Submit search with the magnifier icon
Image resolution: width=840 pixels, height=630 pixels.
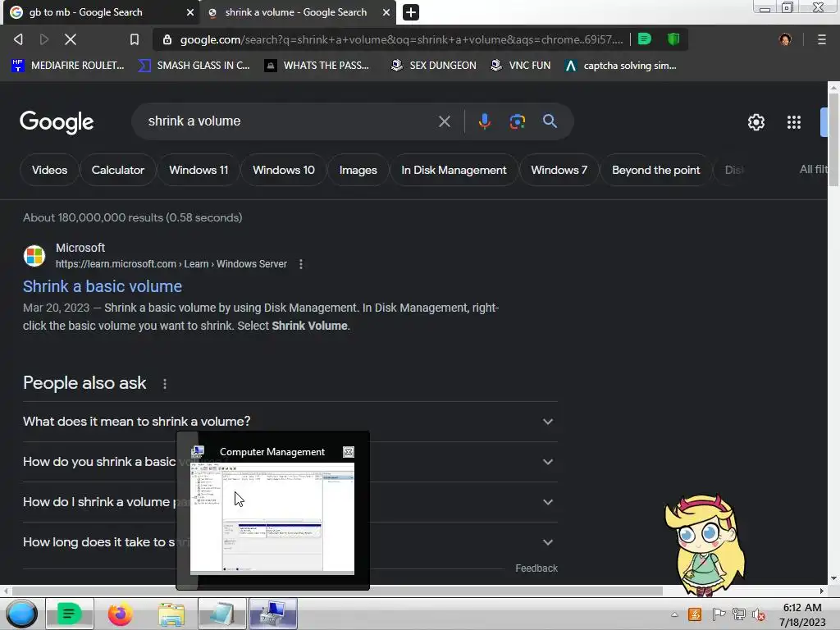click(x=550, y=121)
